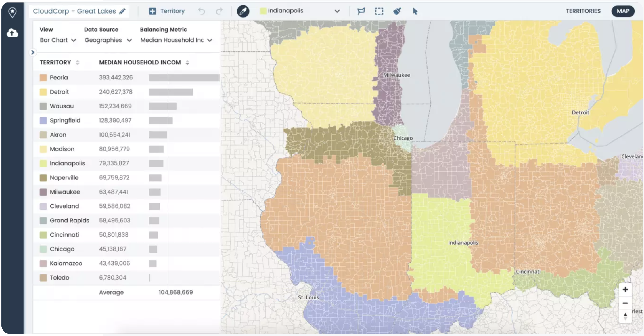The height and width of the screenshot is (336, 644).
Task: Click the map pin logo icon
Action: coord(12,12)
